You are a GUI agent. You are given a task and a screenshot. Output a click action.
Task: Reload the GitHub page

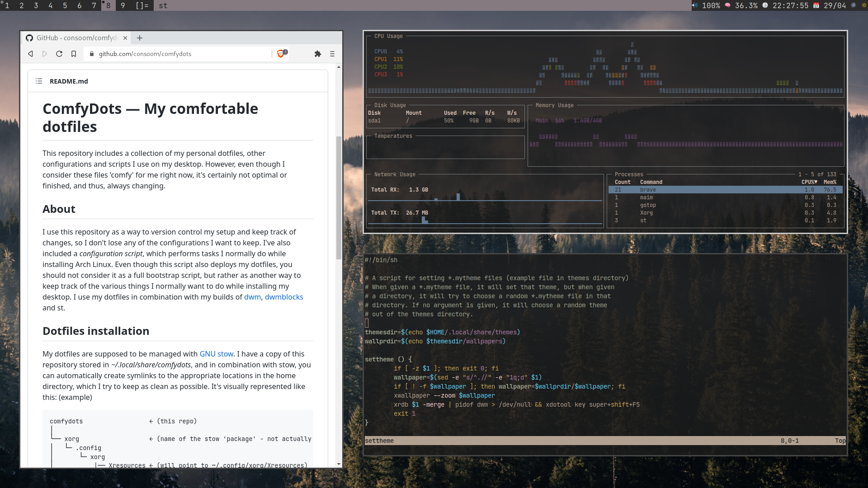[x=59, y=54]
